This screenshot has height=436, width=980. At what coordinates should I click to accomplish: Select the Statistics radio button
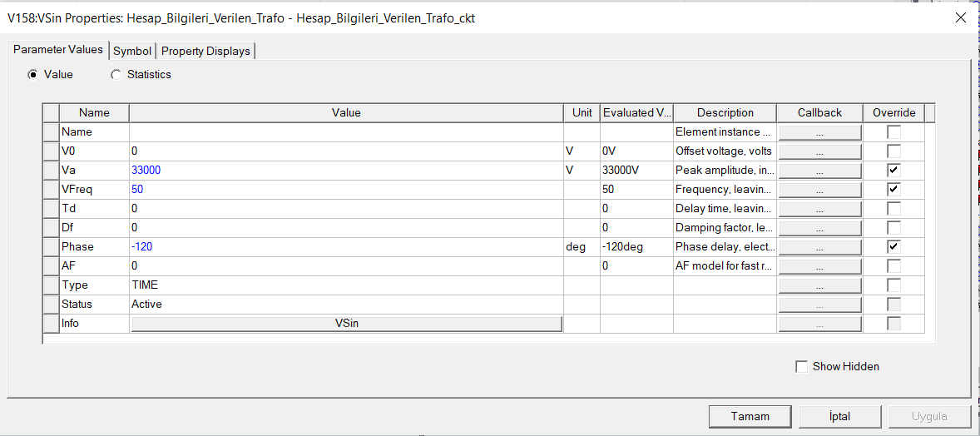(116, 75)
